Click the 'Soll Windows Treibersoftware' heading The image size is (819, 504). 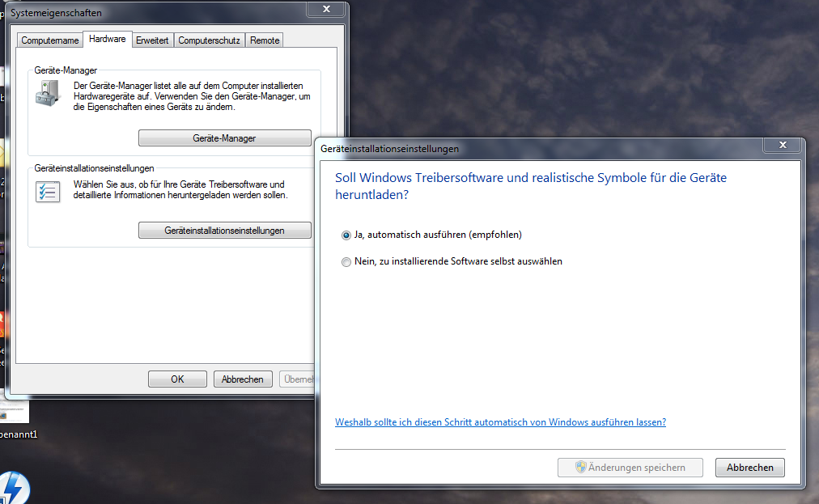[531, 186]
